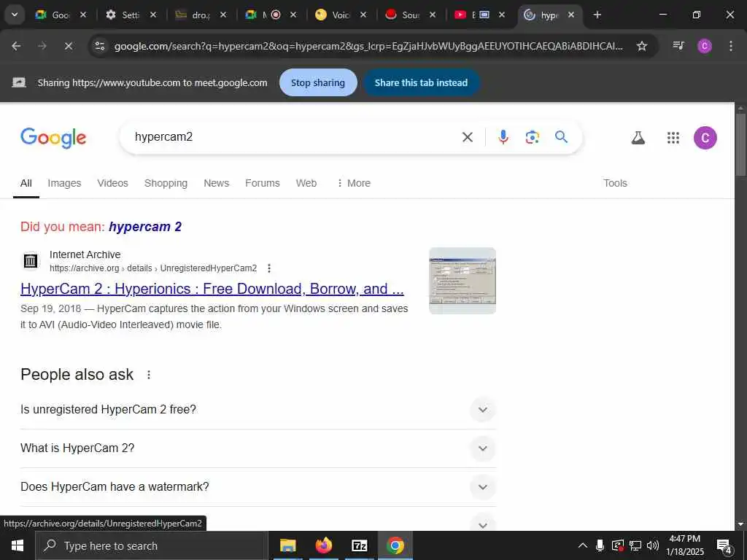This screenshot has height=560, width=747.
Task: Click Stop sharing button
Action: [x=318, y=82]
